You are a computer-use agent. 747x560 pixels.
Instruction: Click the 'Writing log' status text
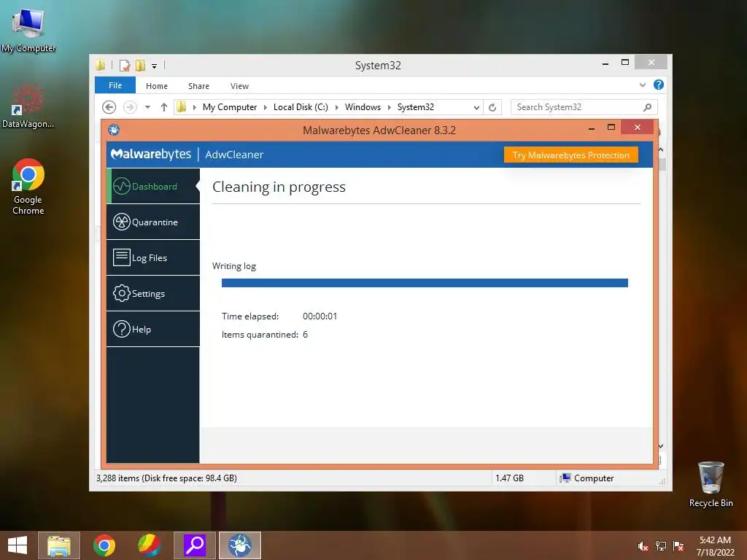[x=234, y=266]
